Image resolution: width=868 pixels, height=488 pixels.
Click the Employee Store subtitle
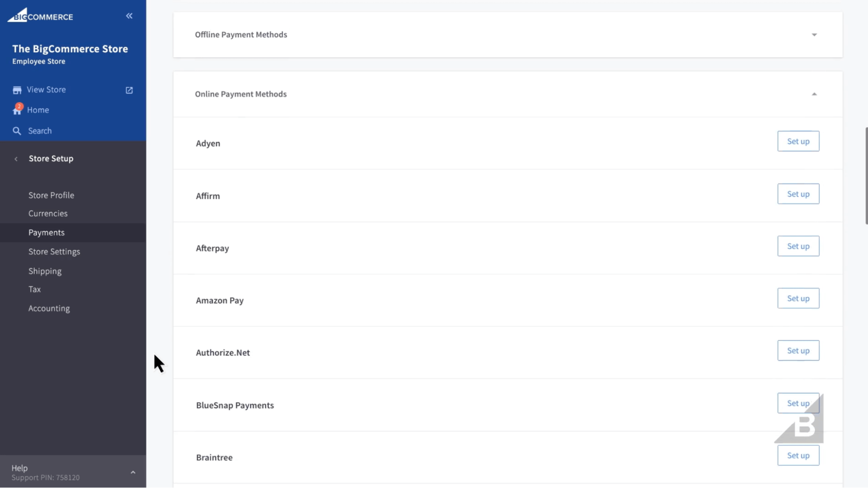(39, 61)
